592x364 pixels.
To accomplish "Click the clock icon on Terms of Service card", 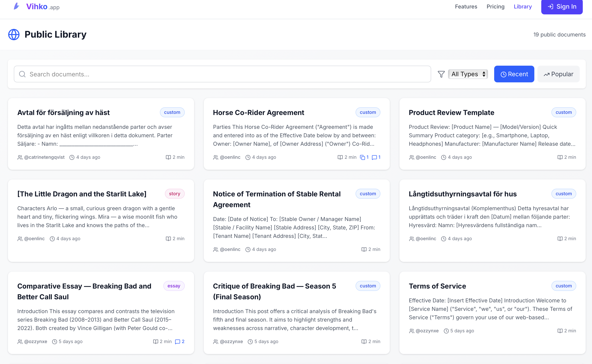I will tap(446, 331).
